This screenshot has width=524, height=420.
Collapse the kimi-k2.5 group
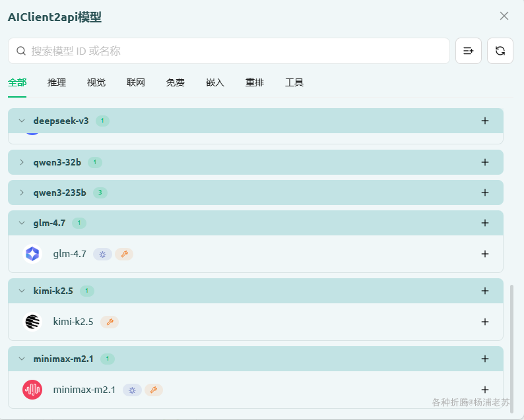pyautogui.click(x=22, y=291)
